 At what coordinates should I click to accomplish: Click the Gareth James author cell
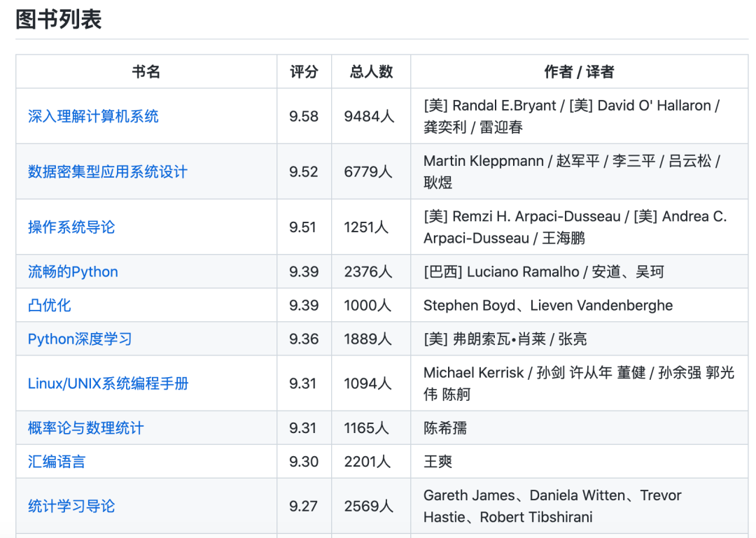(x=579, y=507)
